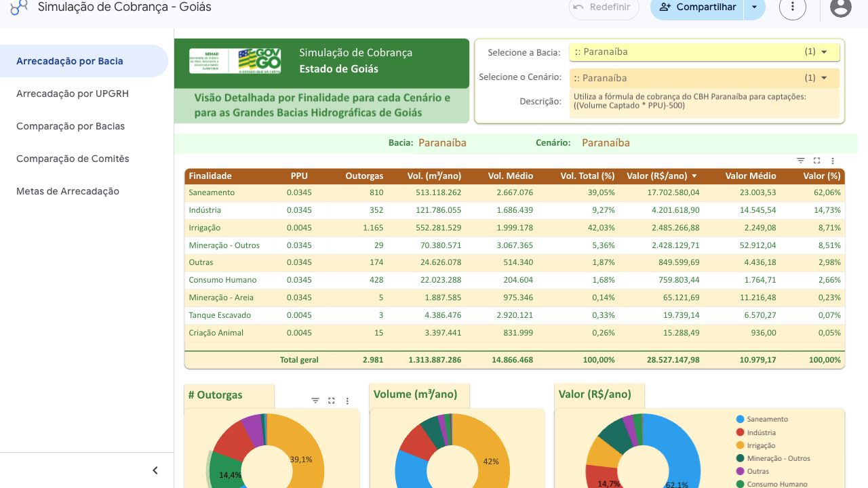Click the red Indústria legend swatch
The height and width of the screenshot is (488, 868).
click(x=741, y=432)
